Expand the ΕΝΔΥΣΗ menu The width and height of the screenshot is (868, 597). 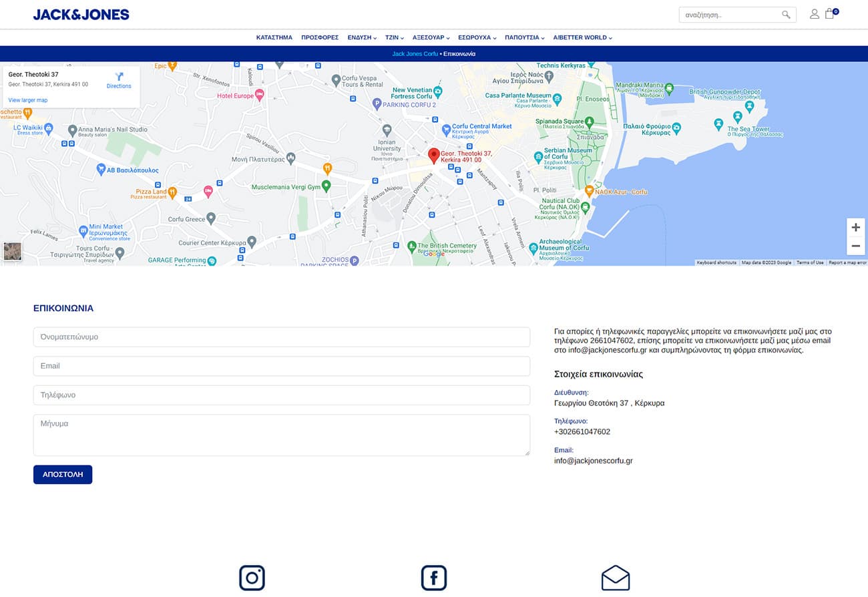pyautogui.click(x=362, y=37)
